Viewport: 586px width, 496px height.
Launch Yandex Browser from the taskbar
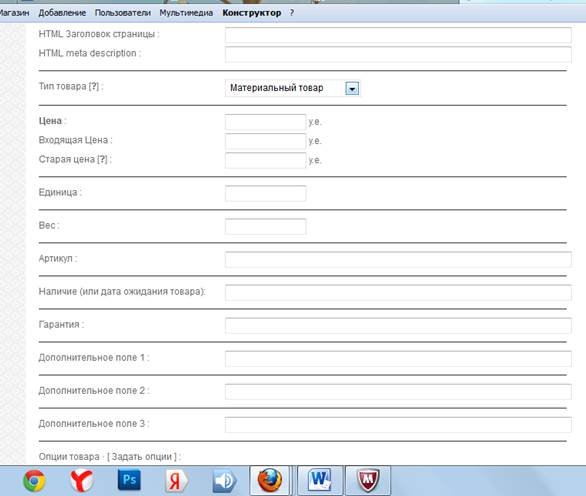[x=82, y=481]
